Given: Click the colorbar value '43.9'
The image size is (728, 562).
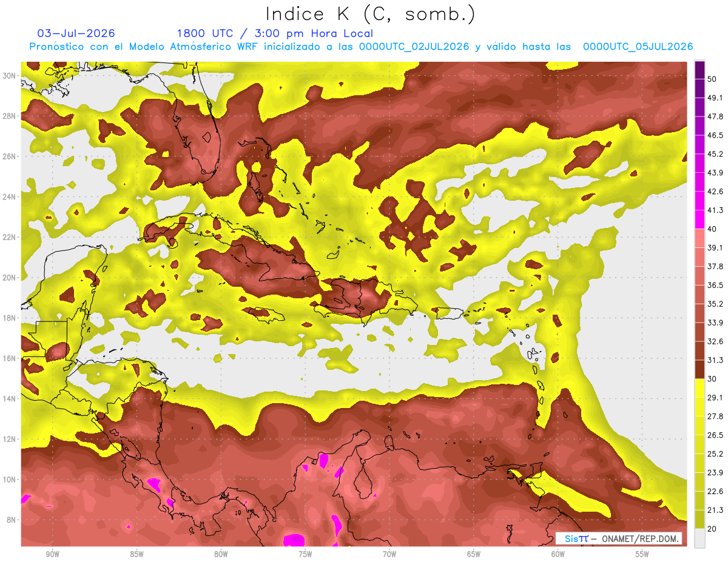Looking at the screenshot, I should pyautogui.click(x=715, y=173).
